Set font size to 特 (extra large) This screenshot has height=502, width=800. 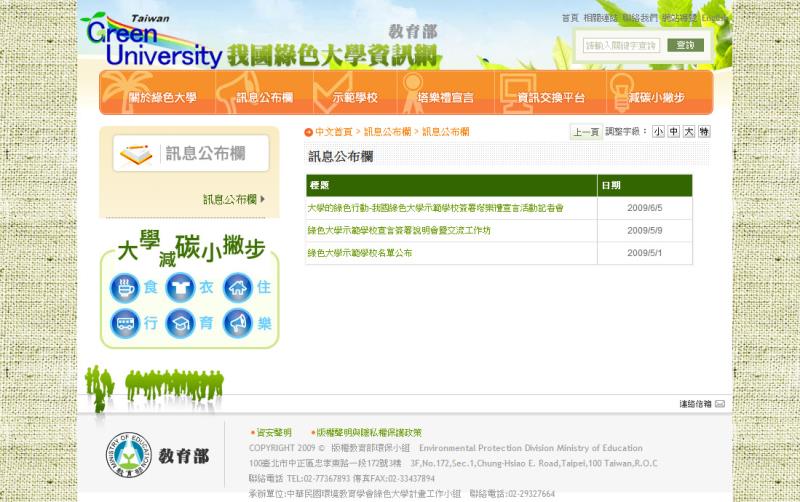click(x=704, y=132)
